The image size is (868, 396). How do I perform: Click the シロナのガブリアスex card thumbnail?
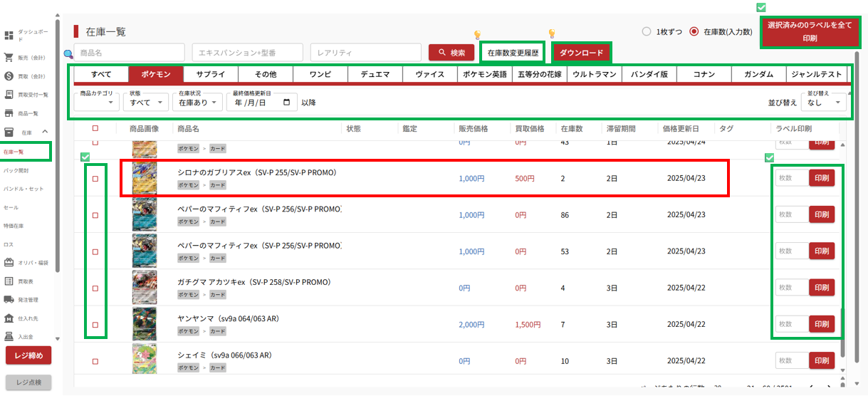tap(145, 178)
